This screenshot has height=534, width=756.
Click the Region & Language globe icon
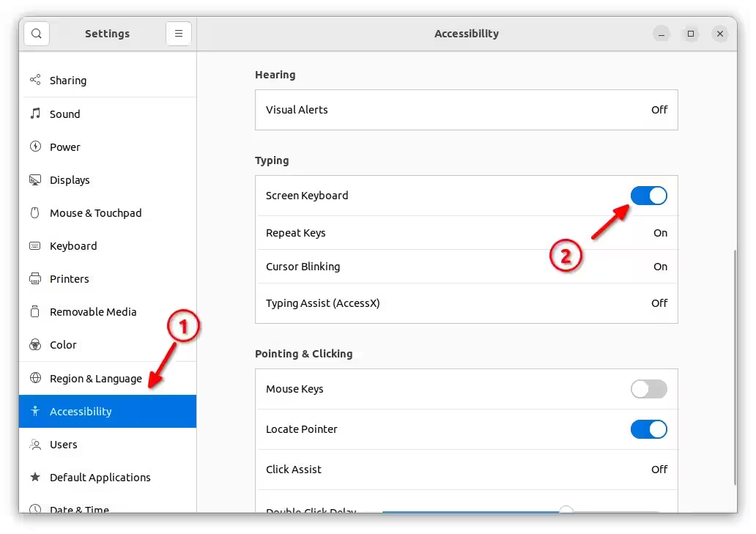pos(35,378)
